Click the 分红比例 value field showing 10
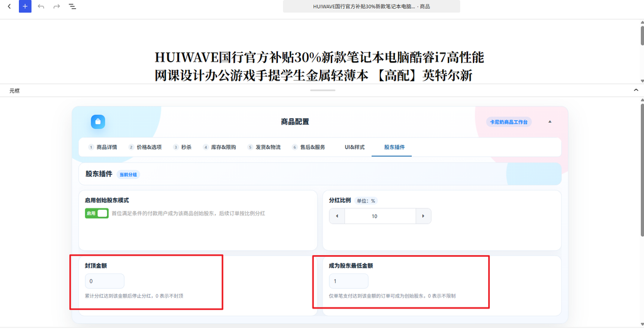 [380, 216]
